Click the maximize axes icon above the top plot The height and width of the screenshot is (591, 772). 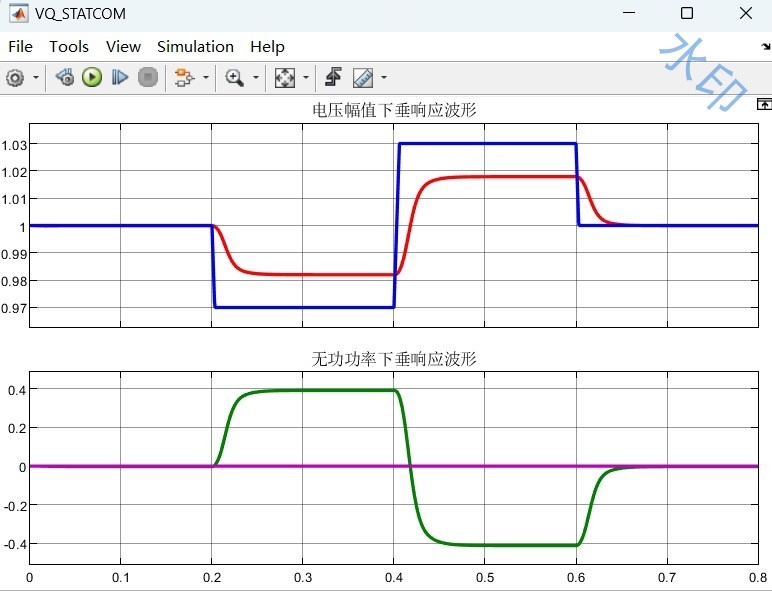coord(764,104)
